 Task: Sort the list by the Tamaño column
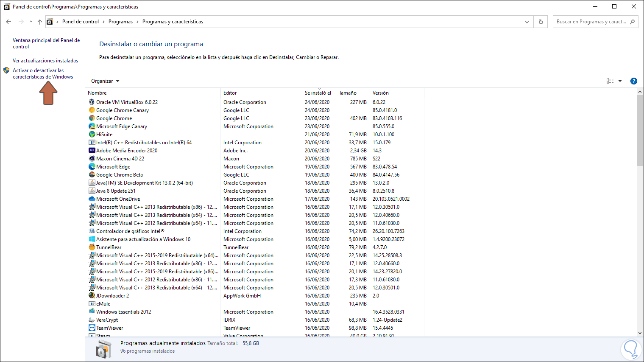(353, 93)
